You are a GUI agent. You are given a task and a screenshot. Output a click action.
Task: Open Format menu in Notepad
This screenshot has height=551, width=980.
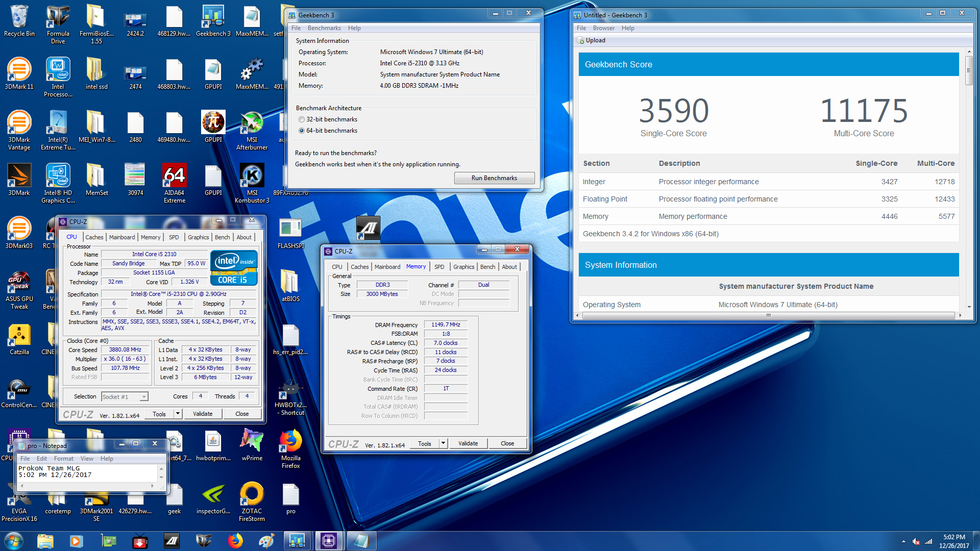coord(64,459)
